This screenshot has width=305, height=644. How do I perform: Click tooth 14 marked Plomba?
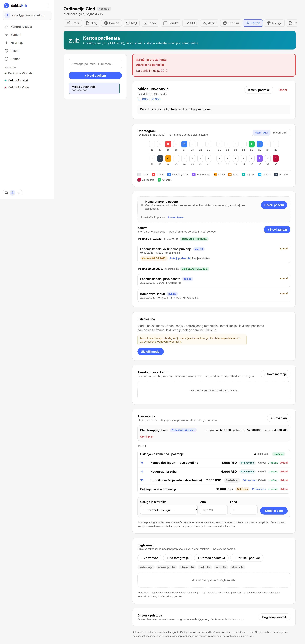click(184, 144)
